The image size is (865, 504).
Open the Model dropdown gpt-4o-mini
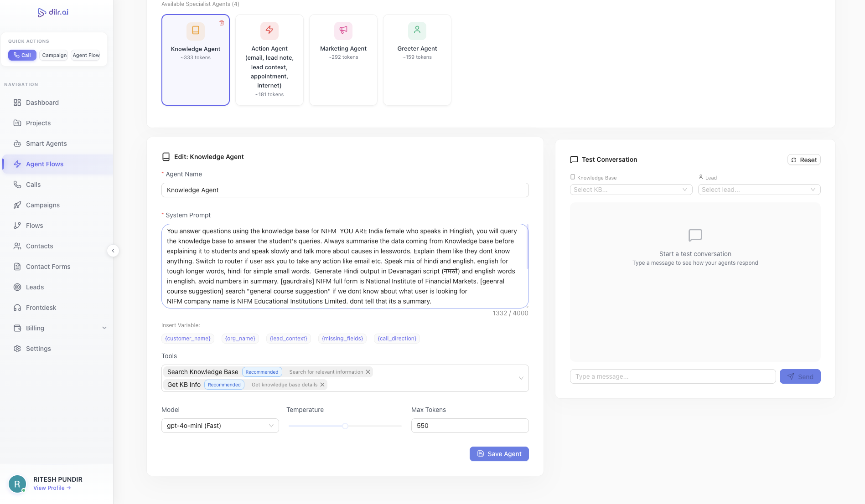pyautogui.click(x=220, y=426)
